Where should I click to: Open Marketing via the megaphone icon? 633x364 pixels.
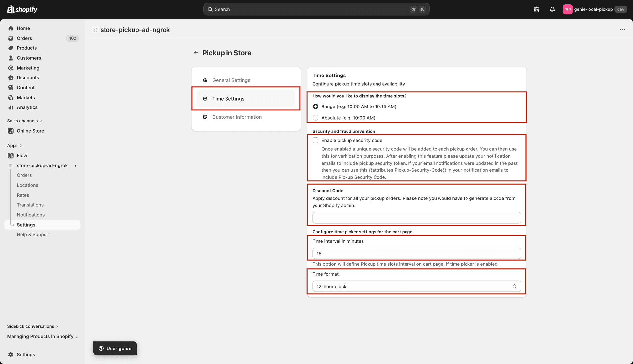(11, 68)
